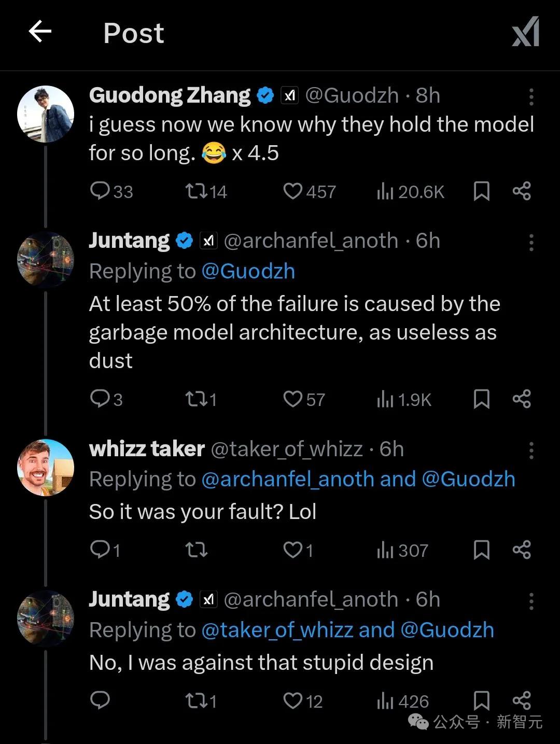Open whizz taker's avatar
This screenshot has width=560, height=744.
46,468
